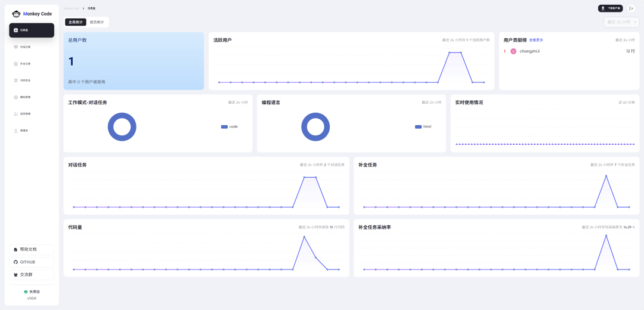
Task: Click the Monkey Code monkey logo
Action: point(16,14)
